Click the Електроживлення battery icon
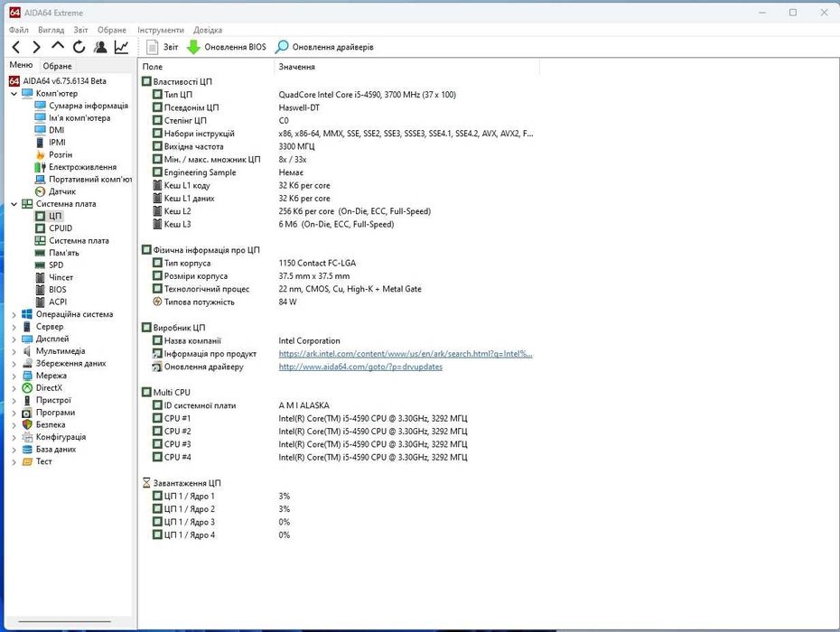The width and height of the screenshot is (840, 632). click(x=40, y=167)
